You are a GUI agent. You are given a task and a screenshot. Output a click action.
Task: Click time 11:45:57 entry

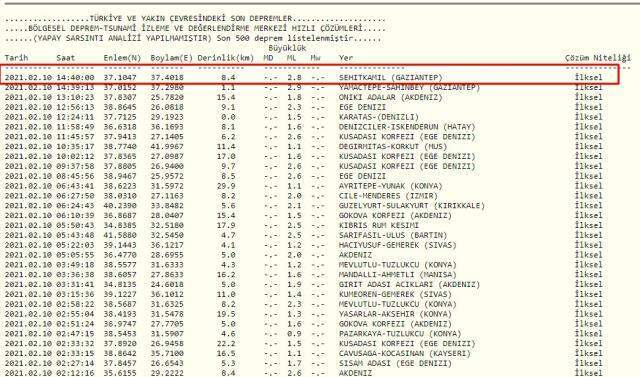(x=75, y=137)
